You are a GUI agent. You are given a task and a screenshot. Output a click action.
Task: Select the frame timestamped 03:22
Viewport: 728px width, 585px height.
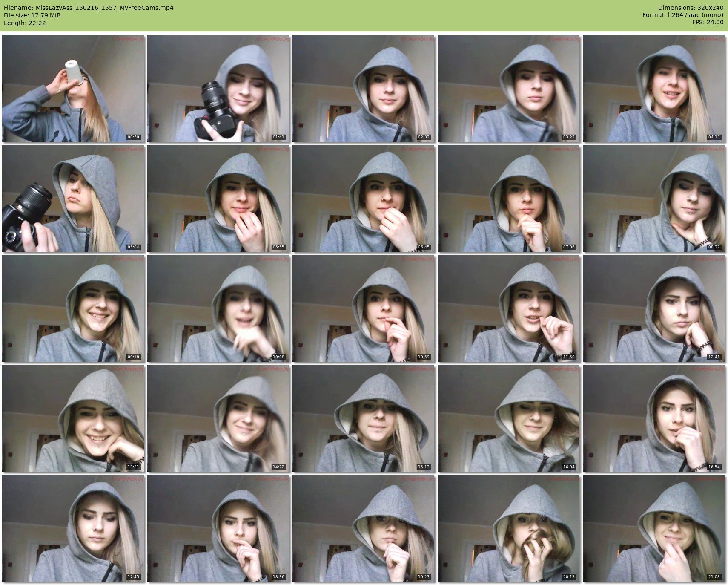pos(509,89)
